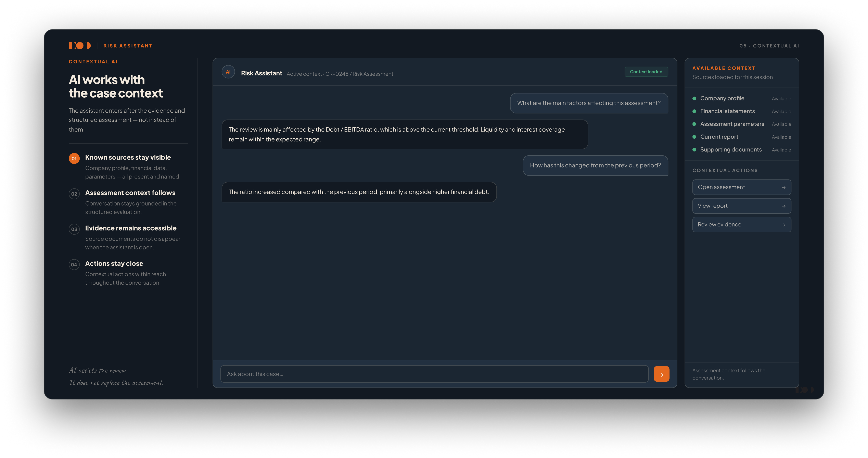Image resolution: width=868 pixels, height=458 pixels.
Task: Open the Assessment context follows item
Action: click(128, 202)
